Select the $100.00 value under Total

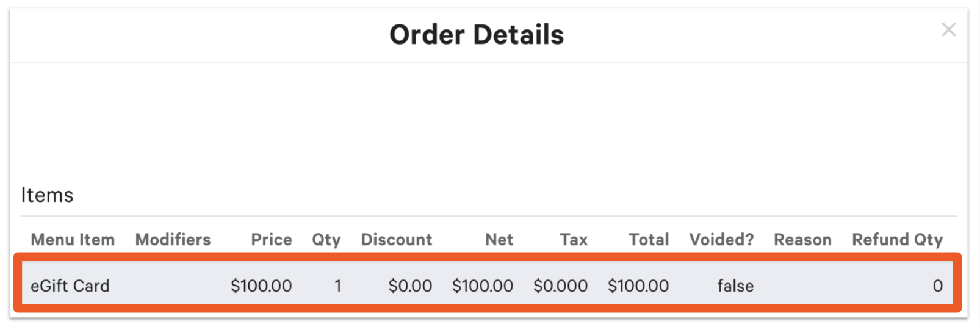pyautogui.click(x=638, y=286)
